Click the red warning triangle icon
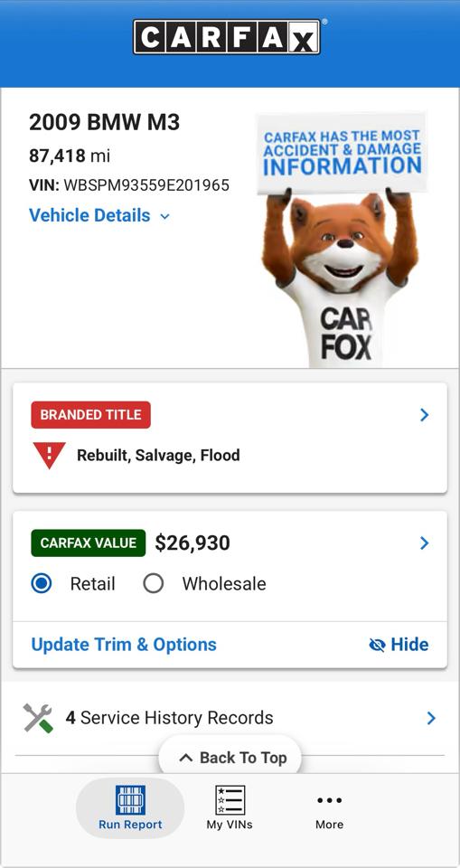The height and width of the screenshot is (868, 460). coord(49,456)
